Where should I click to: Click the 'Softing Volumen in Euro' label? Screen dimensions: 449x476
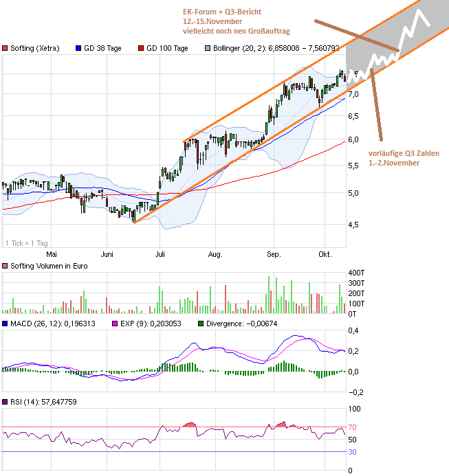(49, 267)
